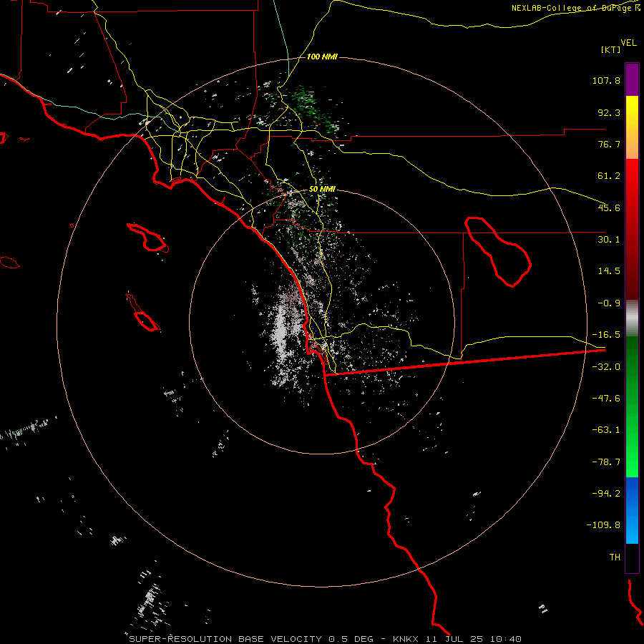Click the gray near-zero segment of the color bar

coord(632,318)
